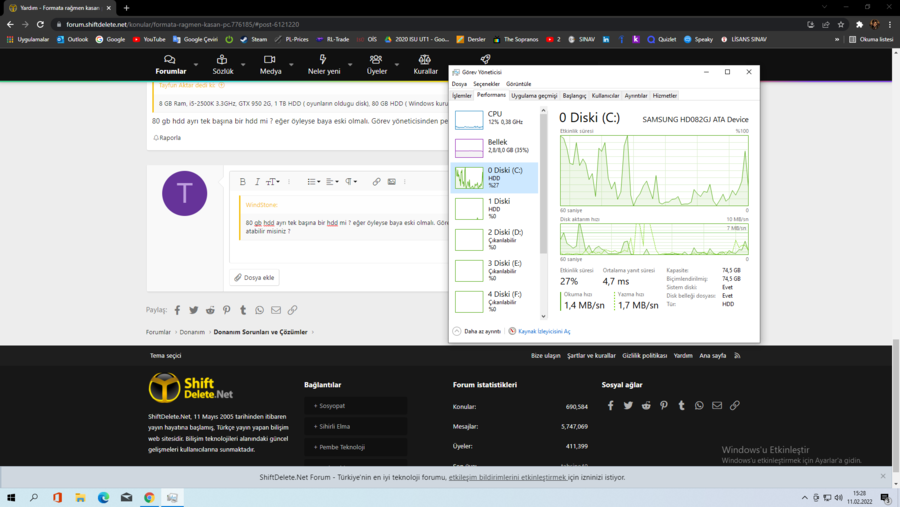Share on Facebook from the Paylaş row
This screenshot has height=507, width=900.
coord(178,310)
